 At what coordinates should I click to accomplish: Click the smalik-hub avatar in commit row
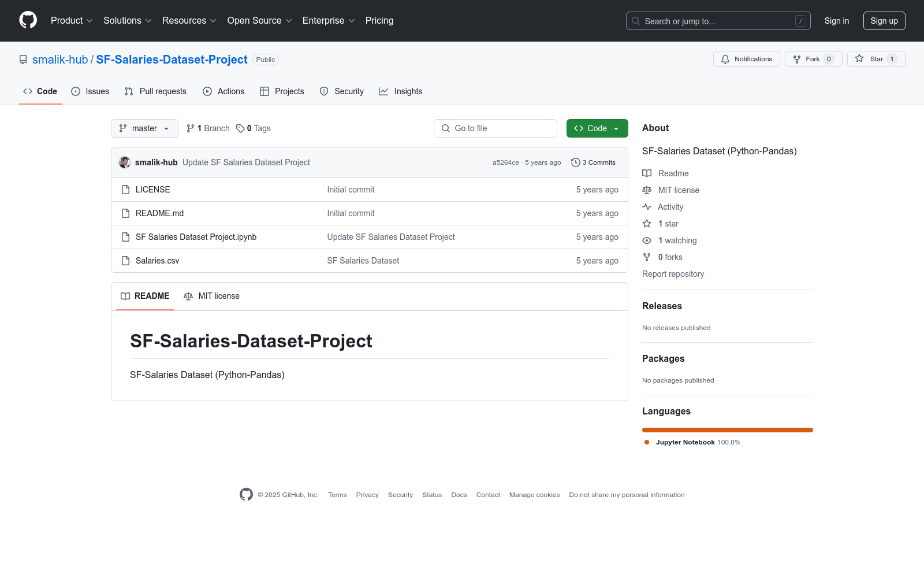tap(125, 162)
